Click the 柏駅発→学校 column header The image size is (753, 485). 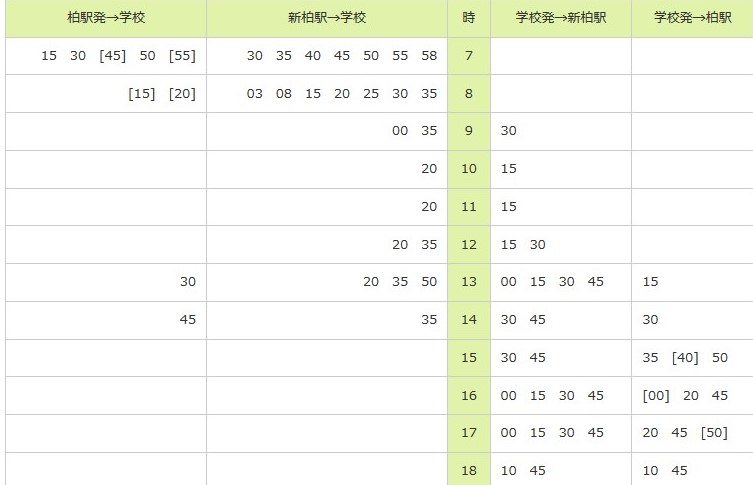tap(106, 18)
